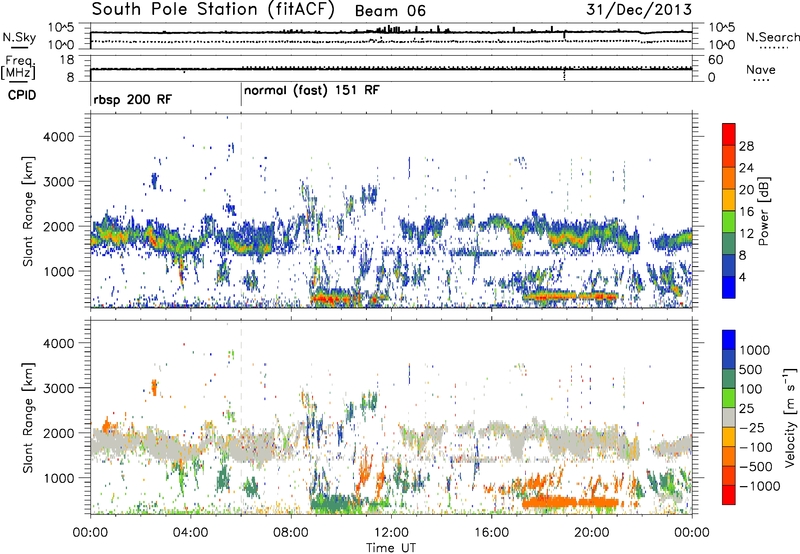Click the '10^5' right axis label of the noise panel
Viewport: 800px width, 554px height.
(722, 27)
